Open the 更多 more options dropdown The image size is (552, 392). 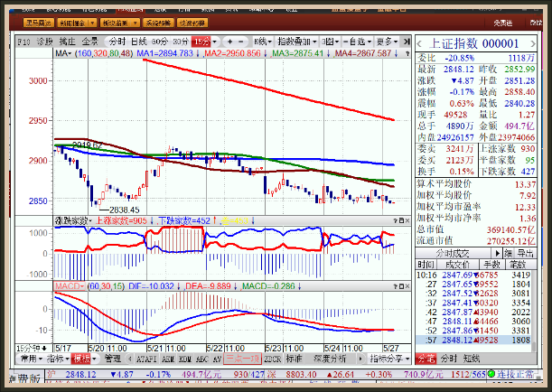pos(387,42)
